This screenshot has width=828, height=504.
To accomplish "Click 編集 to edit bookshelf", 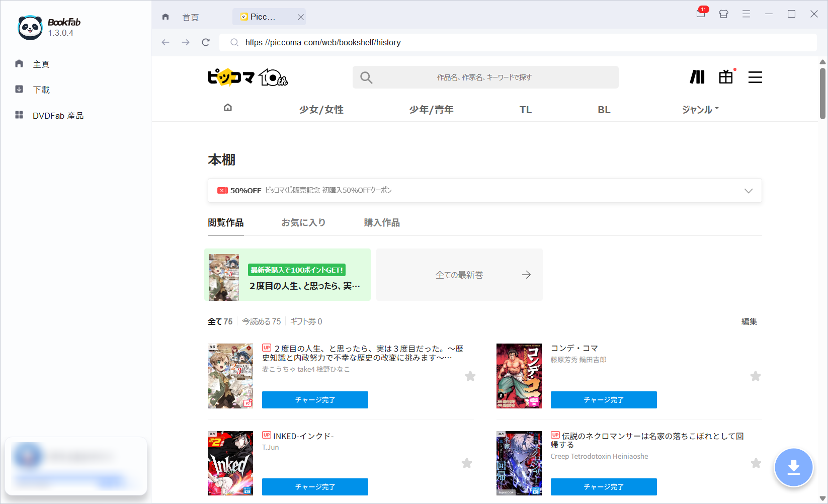I will tap(749, 321).
